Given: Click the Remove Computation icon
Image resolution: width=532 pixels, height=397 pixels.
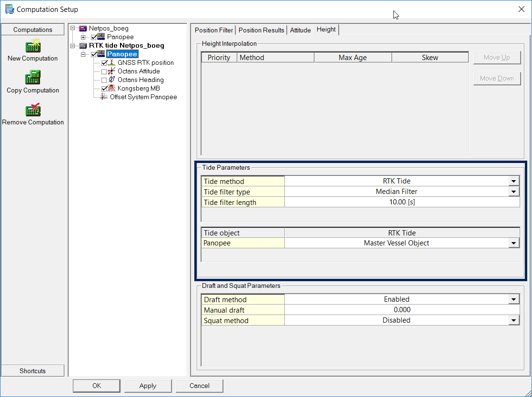Looking at the screenshot, I should pos(33,110).
